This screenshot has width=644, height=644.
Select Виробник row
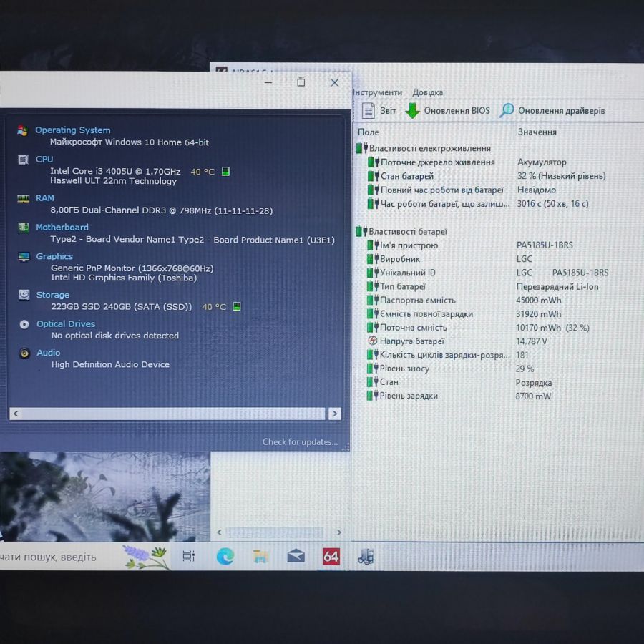click(x=449, y=259)
